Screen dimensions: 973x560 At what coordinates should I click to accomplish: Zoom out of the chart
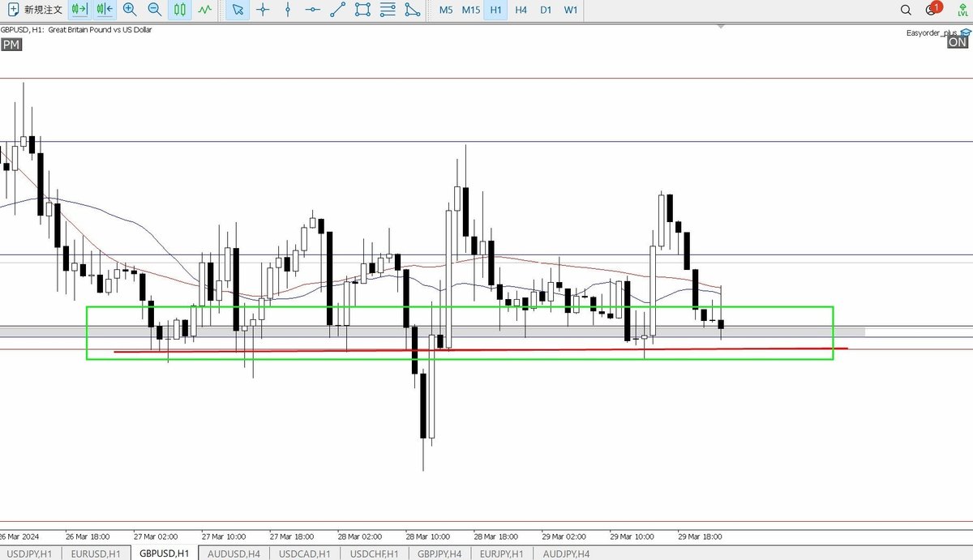click(154, 10)
